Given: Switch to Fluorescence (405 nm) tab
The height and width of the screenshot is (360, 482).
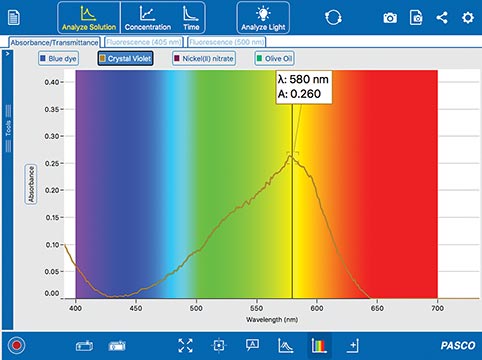Looking at the screenshot, I should 144,42.
